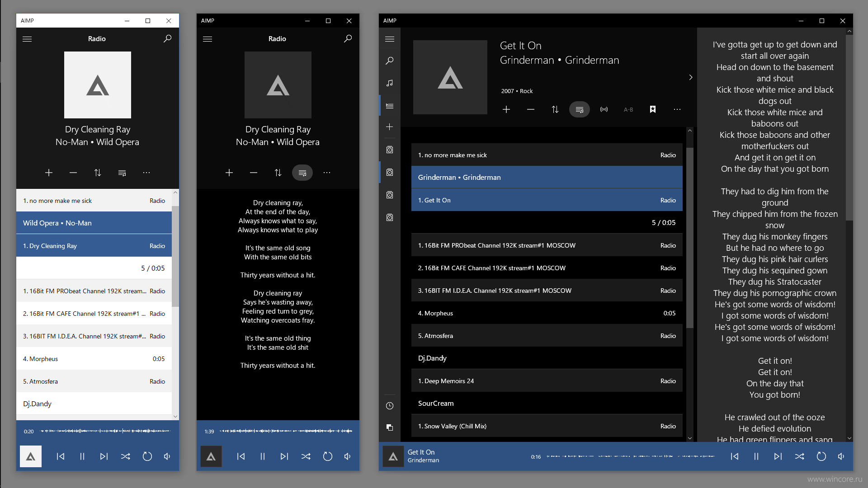Open hamburger menu in left light AIMP window
Viewport: 868px width, 488px height.
pos(27,39)
